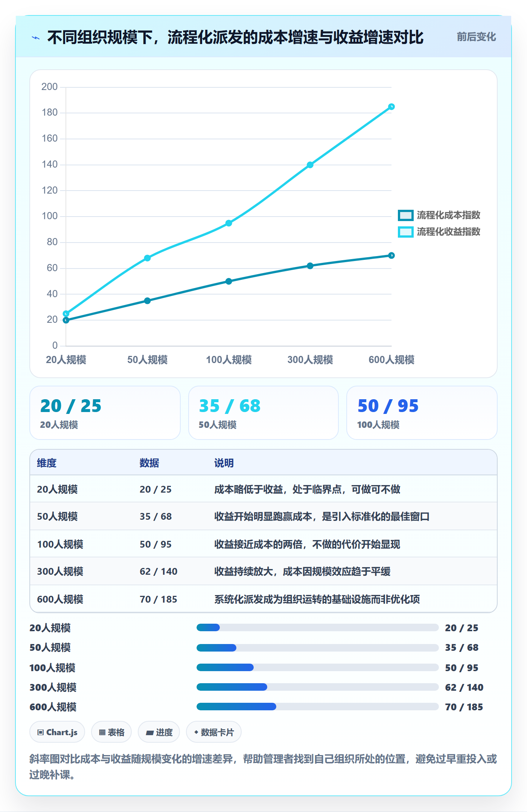Click the 20人规模 progress bar
This screenshot has width=527, height=812.
click(317, 627)
